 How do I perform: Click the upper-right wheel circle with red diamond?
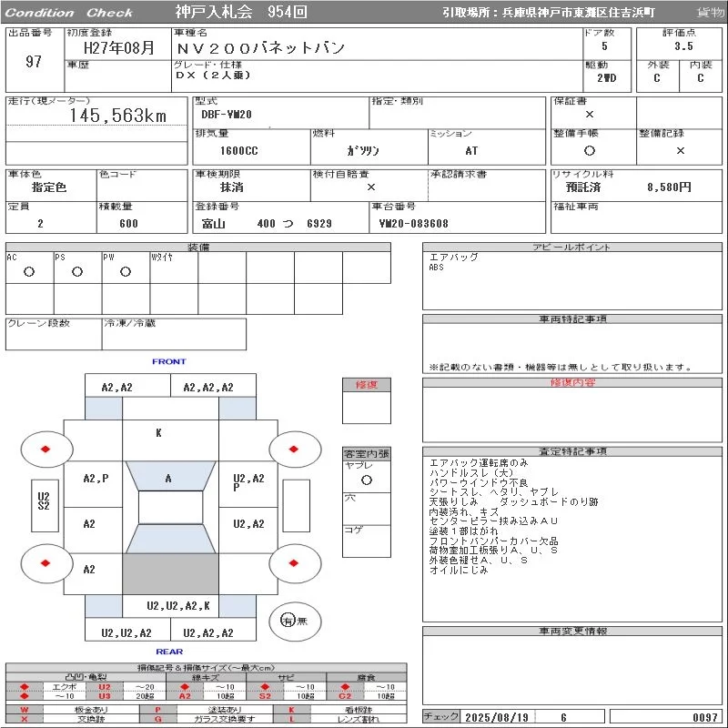pos(295,449)
